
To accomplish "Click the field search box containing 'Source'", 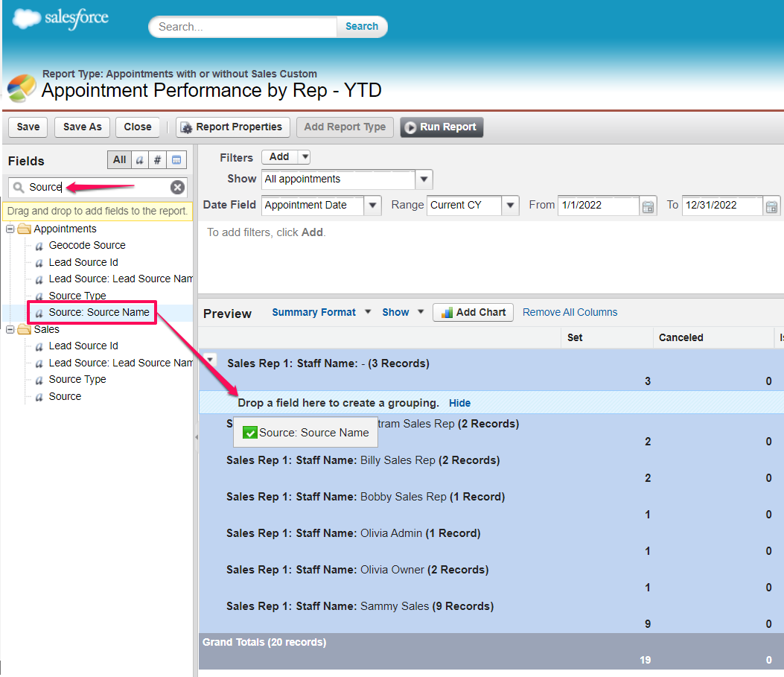I will pyautogui.click(x=98, y=188).
